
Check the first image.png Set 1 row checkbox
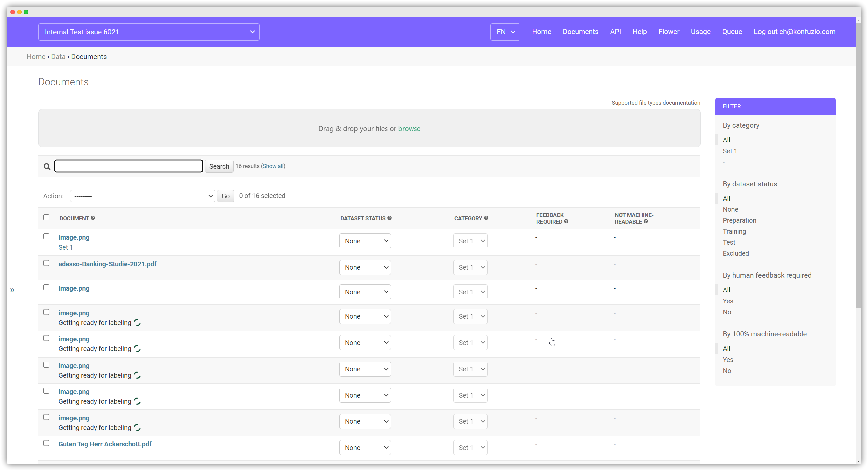click(46, 237)
